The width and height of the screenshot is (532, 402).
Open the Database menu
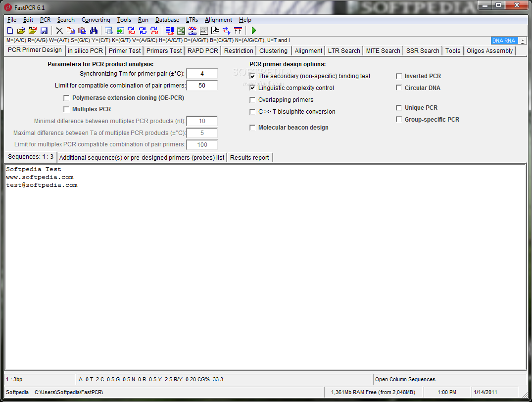[167, 20]
